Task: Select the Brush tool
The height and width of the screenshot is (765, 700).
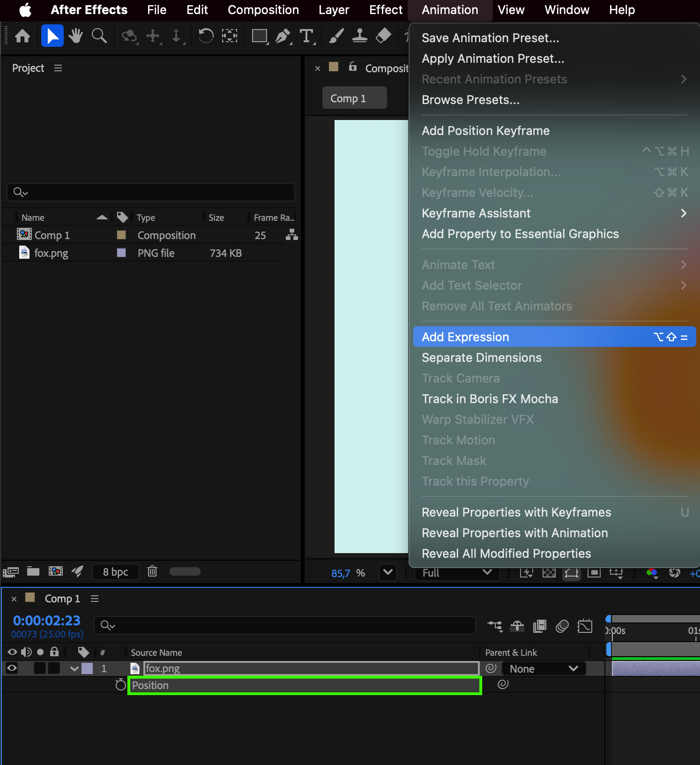Action: [336, 36]
